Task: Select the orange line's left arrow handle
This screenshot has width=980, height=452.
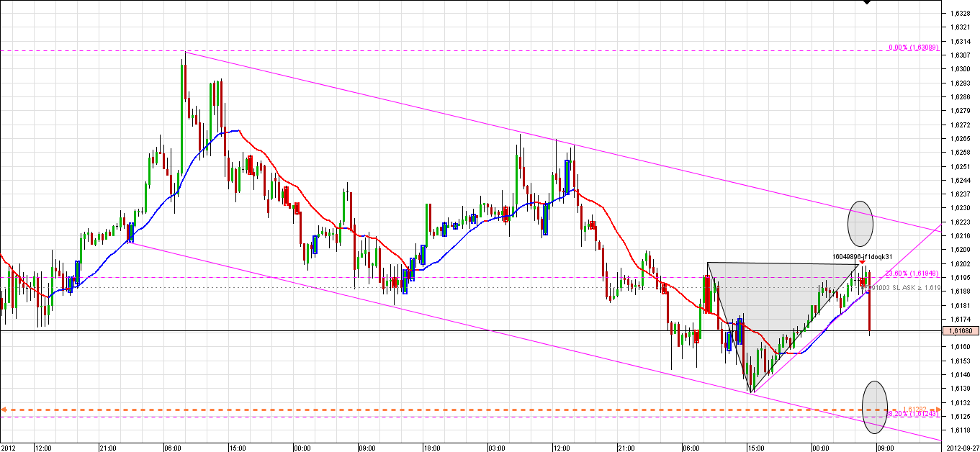Action: (x=4, y=410)
